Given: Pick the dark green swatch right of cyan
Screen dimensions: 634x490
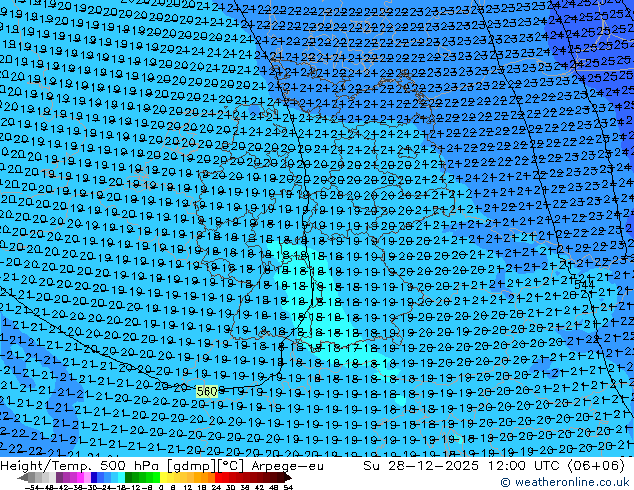Looking at the screenshot, I should pos(129,477).
